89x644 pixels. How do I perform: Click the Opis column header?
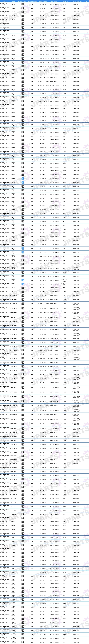pos(85,1)
